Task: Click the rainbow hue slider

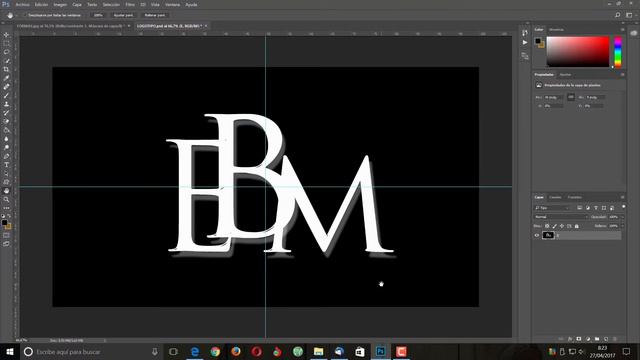Action: 618,51
